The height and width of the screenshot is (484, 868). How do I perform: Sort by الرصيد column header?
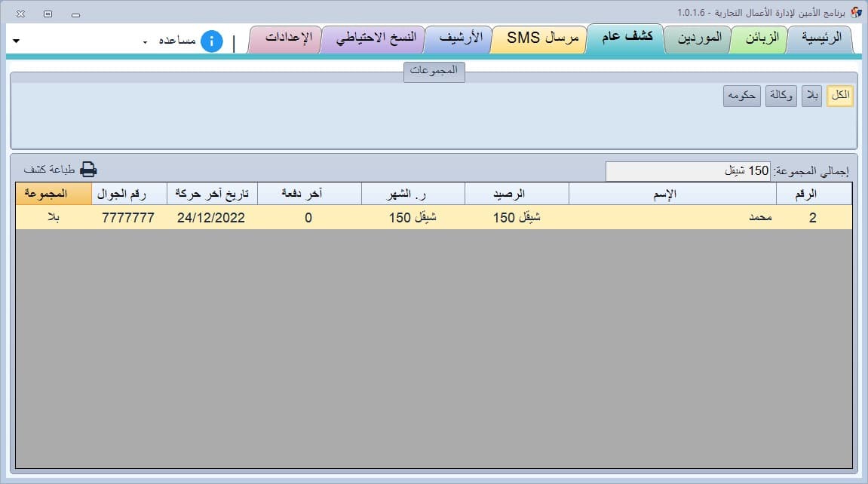[517, 194]
